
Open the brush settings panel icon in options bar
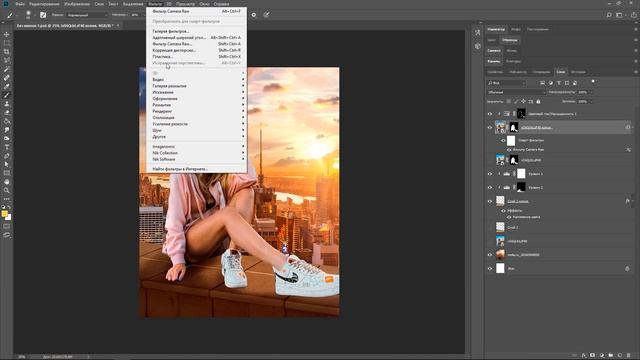point(43,15)
